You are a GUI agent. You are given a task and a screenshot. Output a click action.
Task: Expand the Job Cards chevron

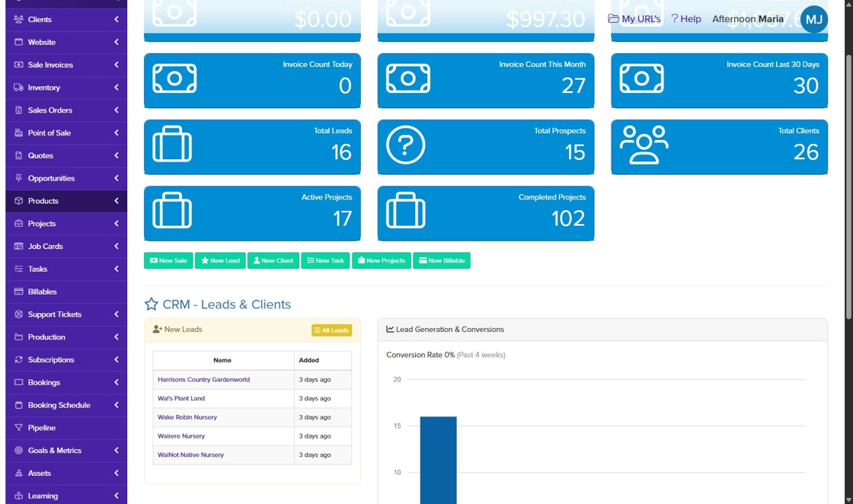point(117,247)
